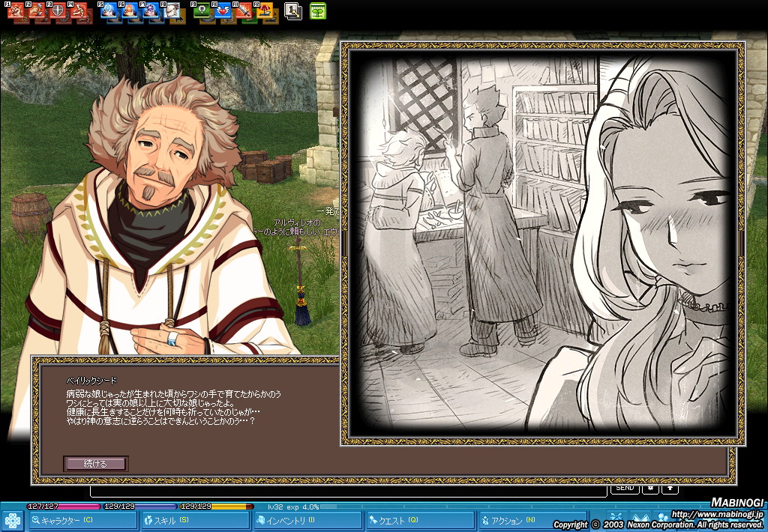Click the up-arrow button beside SEND

coord(670,489)
